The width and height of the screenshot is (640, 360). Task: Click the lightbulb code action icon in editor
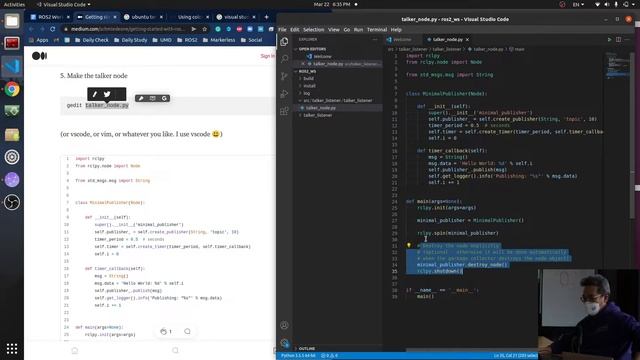click(409, 245)
